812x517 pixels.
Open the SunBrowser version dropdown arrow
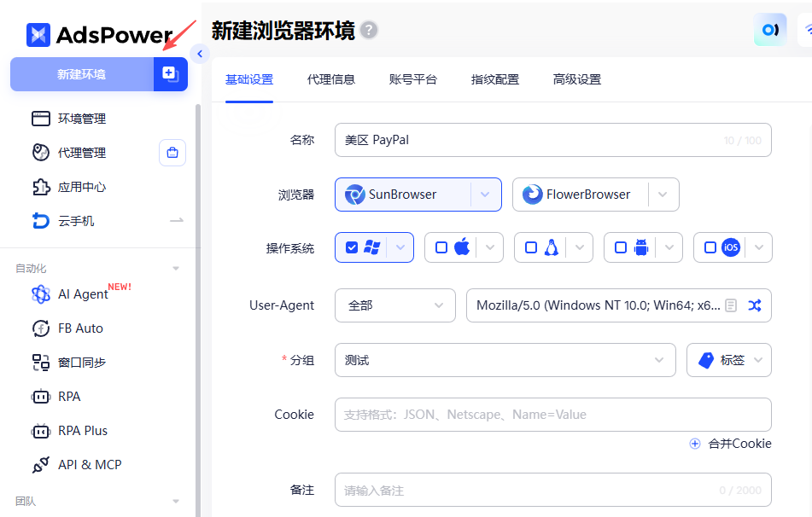[485, 195]
